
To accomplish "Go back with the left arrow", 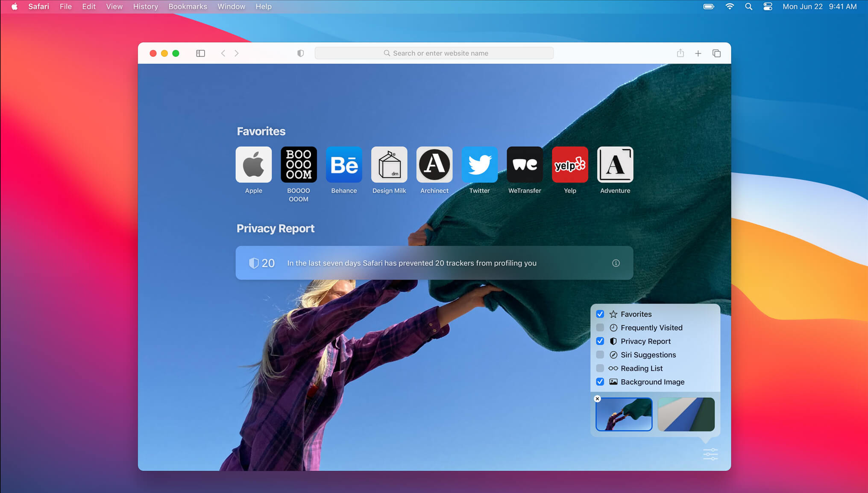I will 223,53.
